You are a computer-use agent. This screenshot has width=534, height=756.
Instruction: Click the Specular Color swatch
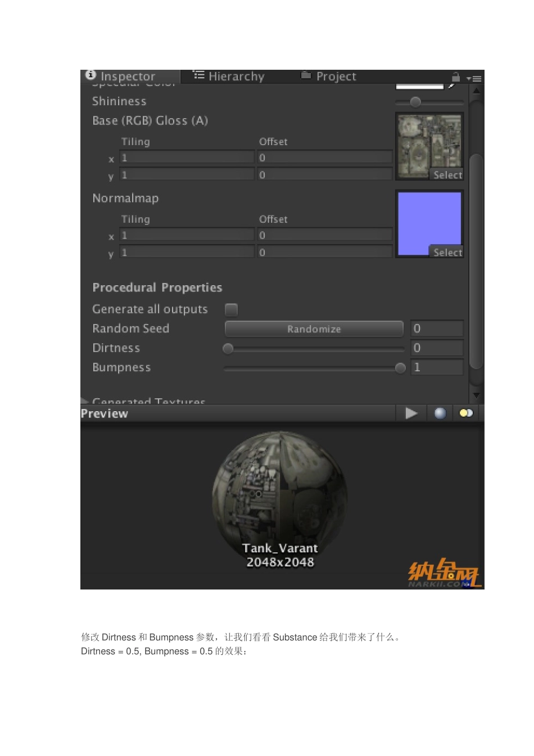pyautogui.click(x=420, y=86)
